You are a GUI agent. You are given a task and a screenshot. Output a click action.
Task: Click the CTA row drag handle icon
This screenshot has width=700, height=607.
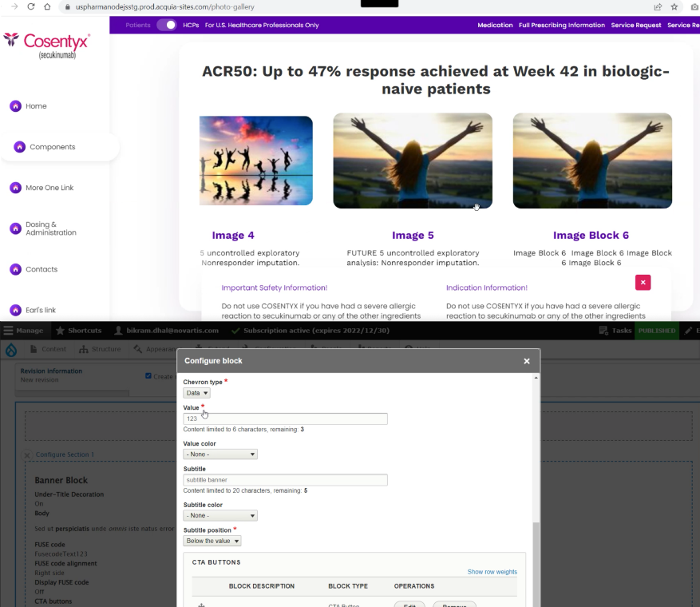point(201,605)
